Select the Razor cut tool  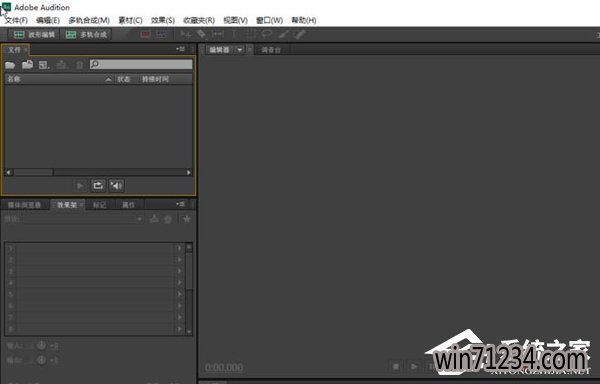[x=202, y=35]
